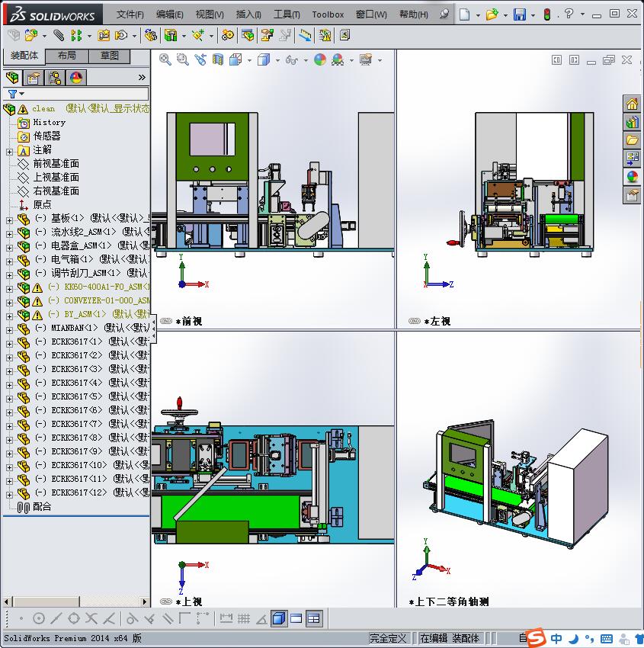The width and height of the screenshot is (644, 648).
Task: Click the Linear Component Pattern icon
Action: [76, 36]
